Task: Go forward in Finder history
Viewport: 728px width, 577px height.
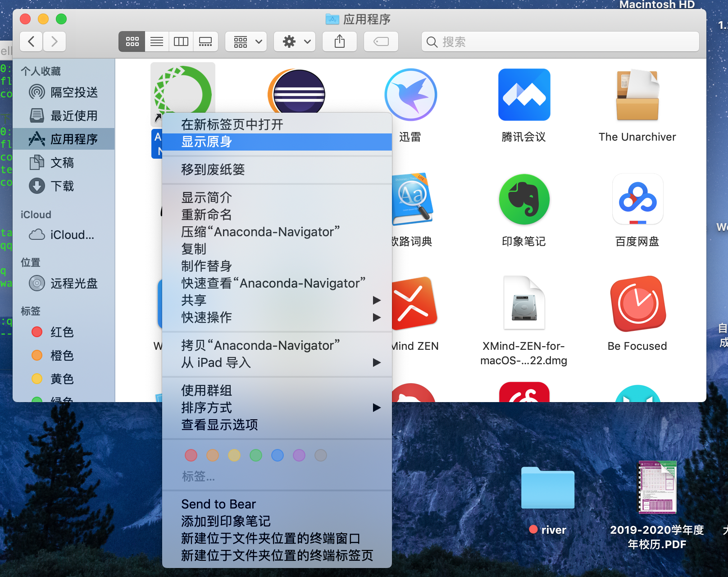Action: tap(55, 41)
